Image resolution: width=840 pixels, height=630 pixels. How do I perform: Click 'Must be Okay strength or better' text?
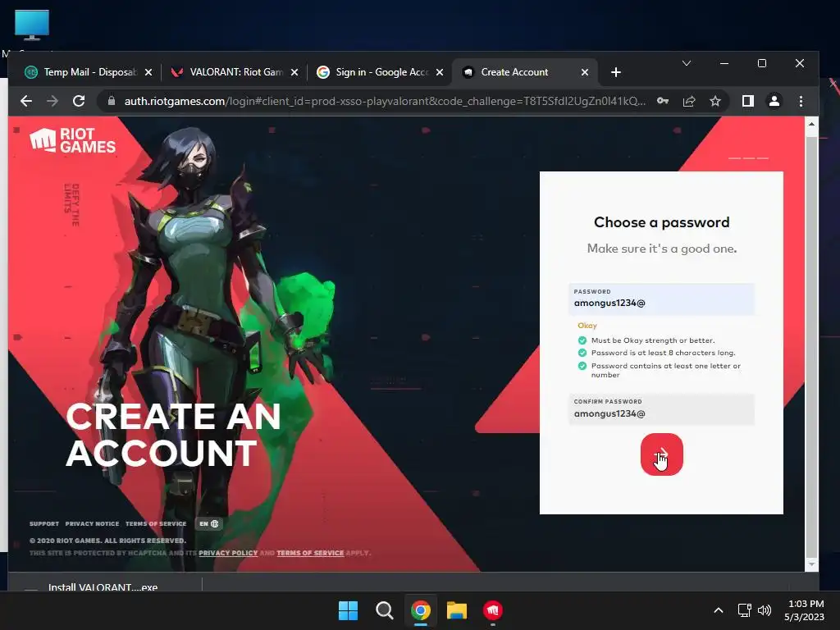(653, 340)
